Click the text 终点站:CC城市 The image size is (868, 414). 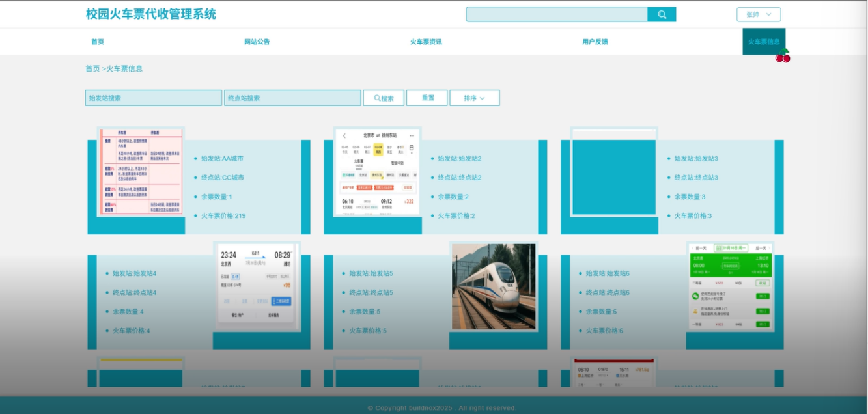click(x=222, y=178)
